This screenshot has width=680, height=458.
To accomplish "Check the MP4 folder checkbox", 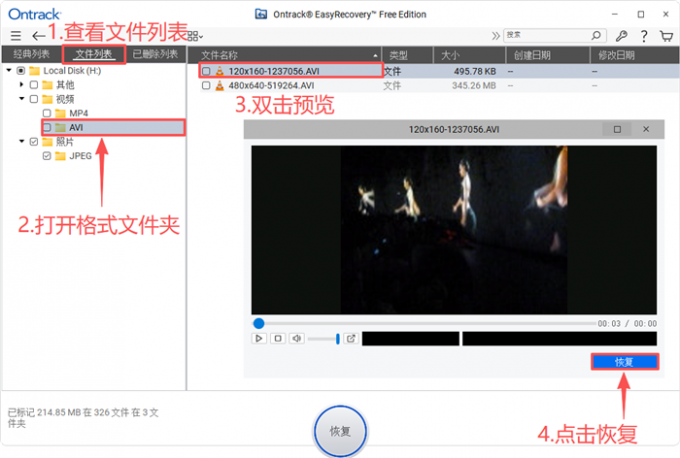I will click(x=47, y=113).
